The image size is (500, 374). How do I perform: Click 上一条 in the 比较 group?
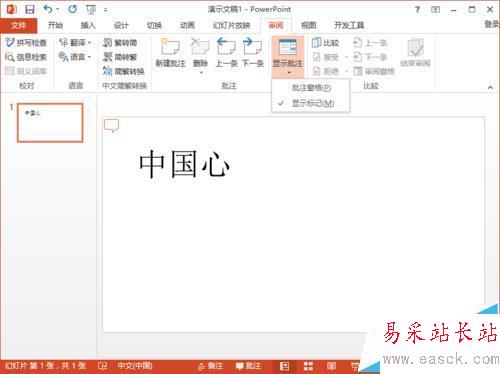click(370, 43)
